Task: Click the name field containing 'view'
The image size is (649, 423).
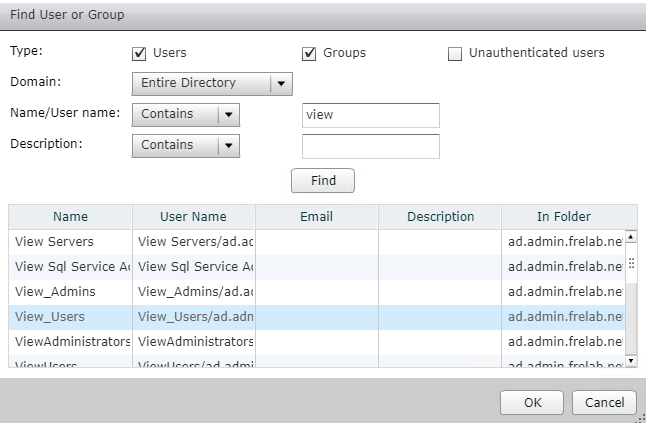Action: coord(370,115)
